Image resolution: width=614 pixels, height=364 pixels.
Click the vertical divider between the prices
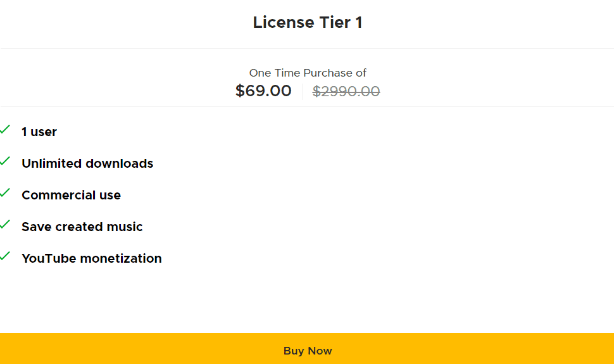coord(302,92)
